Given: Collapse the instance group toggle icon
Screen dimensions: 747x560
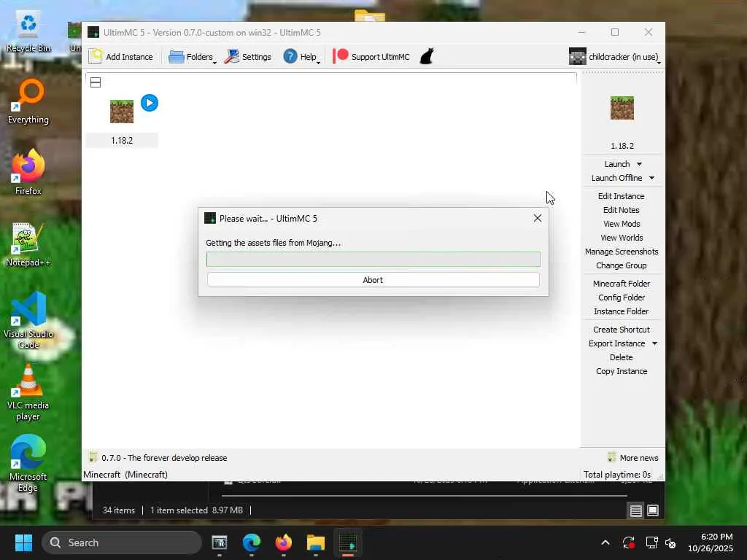Looking at the screenshot, I should click(x=96, y=82).
